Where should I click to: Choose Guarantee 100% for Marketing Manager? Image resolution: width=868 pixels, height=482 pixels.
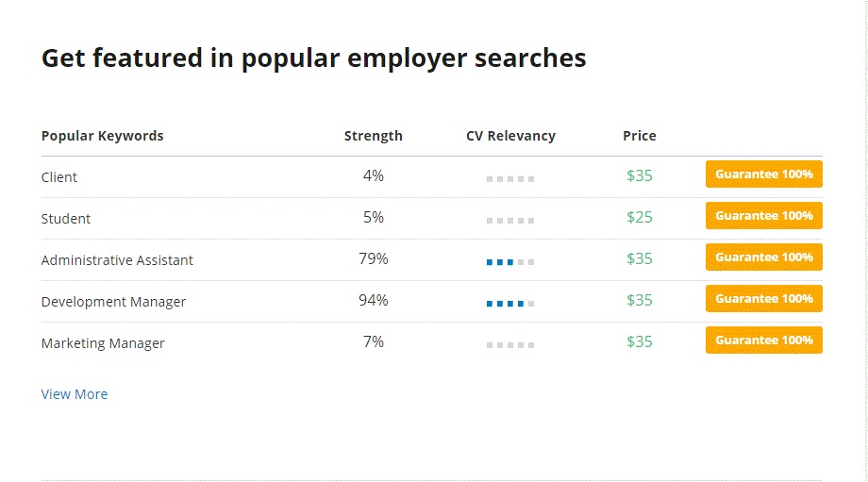point(763,341)
